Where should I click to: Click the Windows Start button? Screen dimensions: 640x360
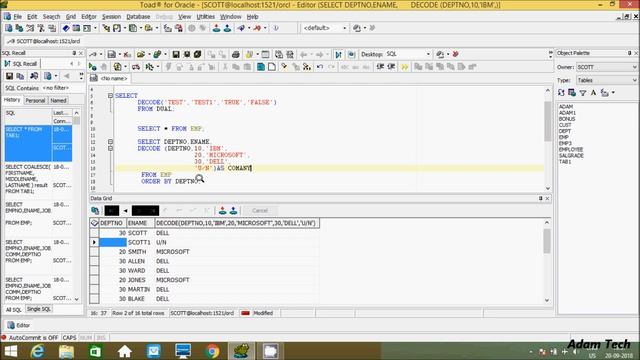[x=10, y=351]
